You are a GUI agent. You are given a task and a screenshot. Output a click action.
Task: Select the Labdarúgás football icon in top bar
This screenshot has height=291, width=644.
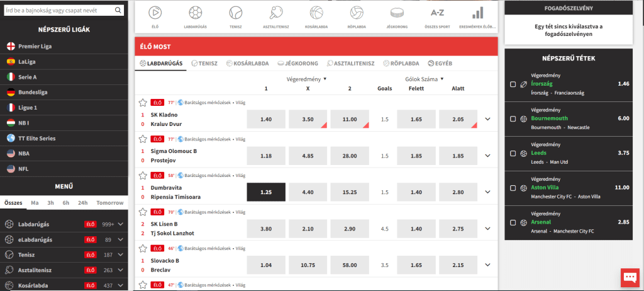pyautogui.click(x=196, y=13)
